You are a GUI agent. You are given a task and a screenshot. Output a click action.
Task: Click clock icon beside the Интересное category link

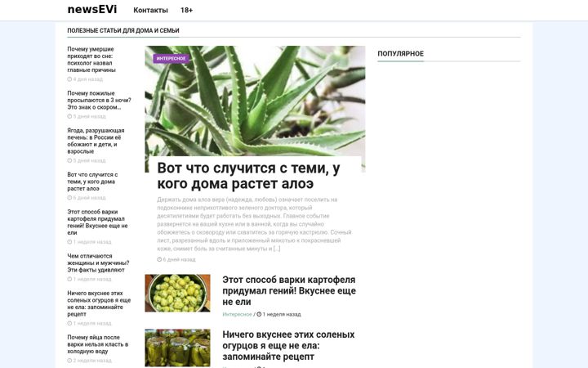coord(259,314)
